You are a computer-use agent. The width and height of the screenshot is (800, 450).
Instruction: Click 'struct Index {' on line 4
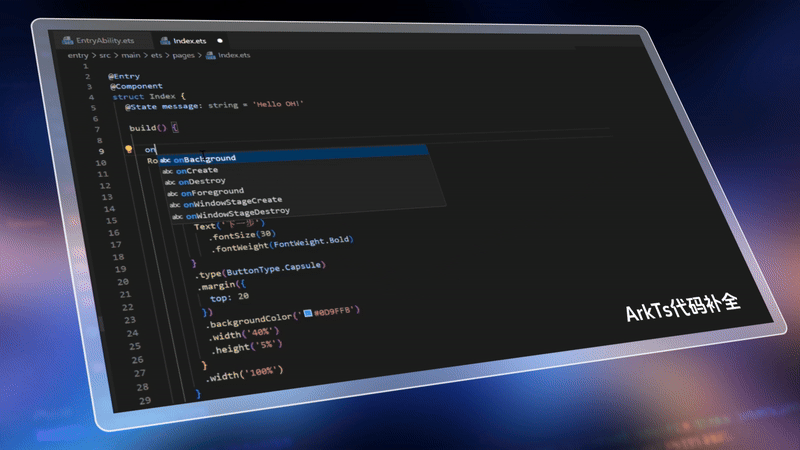point(149,96)
